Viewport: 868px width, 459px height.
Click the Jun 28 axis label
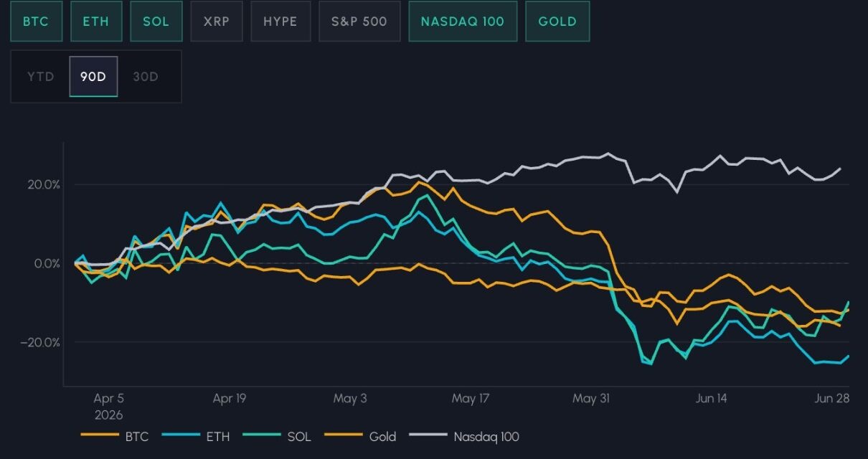831,399
